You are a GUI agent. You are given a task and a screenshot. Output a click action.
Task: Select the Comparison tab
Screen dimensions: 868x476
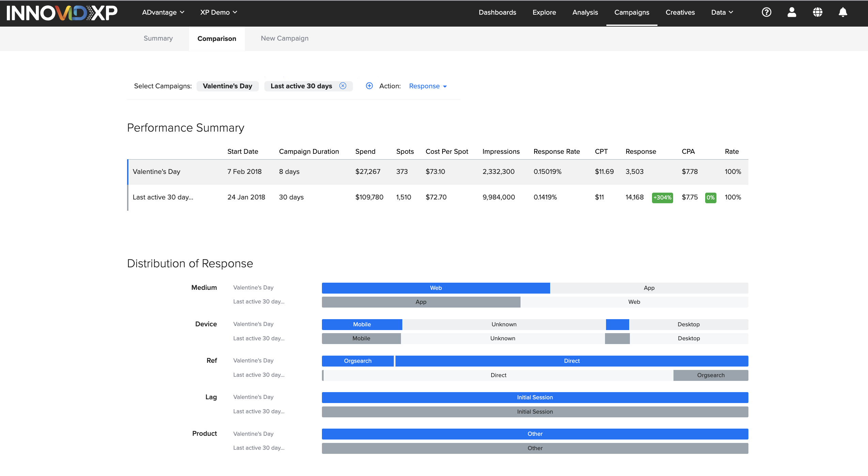pos(217,39)
